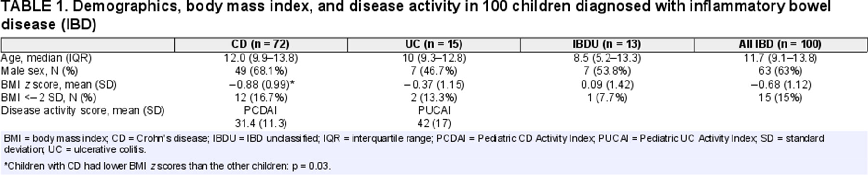
Task: Click the PCDAI label in CD column
Action: pyautogui.click(x=260, y=110)
